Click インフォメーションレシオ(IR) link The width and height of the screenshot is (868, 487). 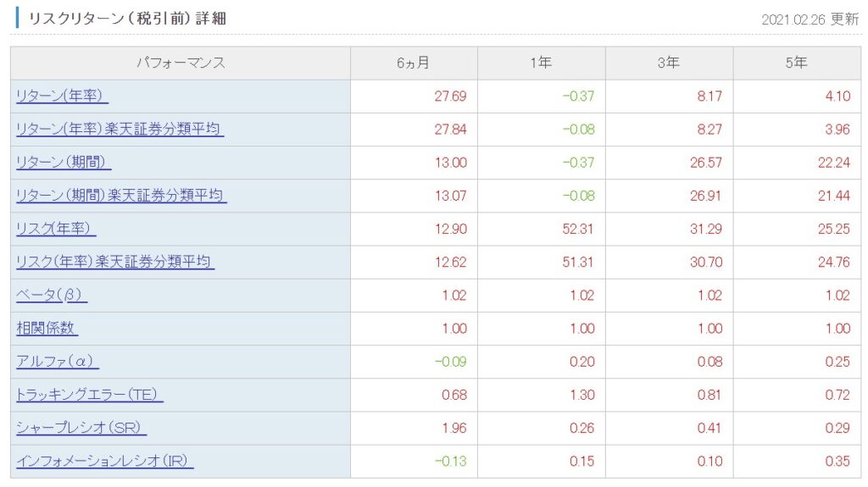point(104,462)
